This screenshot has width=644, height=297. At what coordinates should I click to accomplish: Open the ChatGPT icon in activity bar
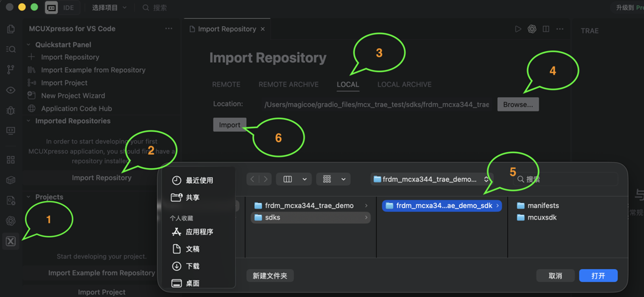pos(11,221)
